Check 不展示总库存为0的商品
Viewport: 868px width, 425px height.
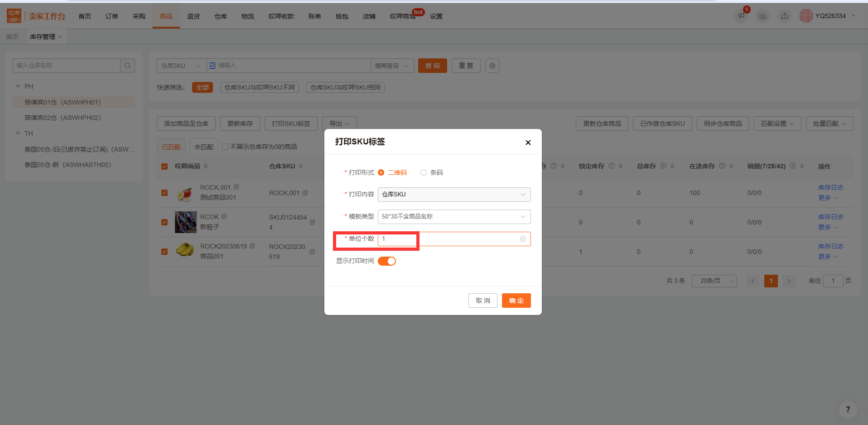225,147
